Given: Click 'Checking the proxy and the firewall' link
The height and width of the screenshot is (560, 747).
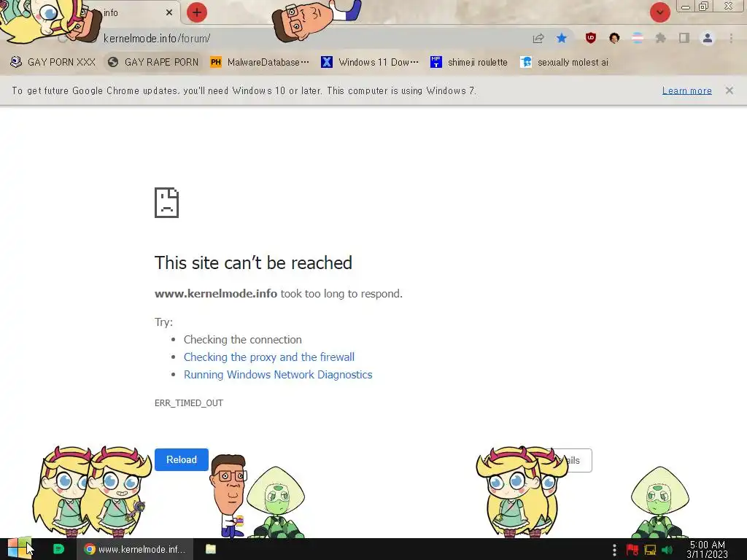Looking at the screenshot, I should [x=269, y=357].
